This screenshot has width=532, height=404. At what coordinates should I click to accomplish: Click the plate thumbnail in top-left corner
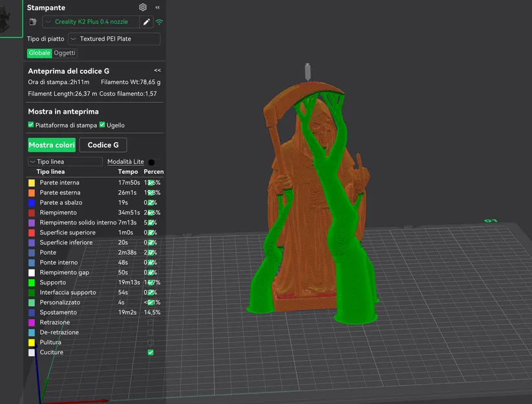pos(10,18)
